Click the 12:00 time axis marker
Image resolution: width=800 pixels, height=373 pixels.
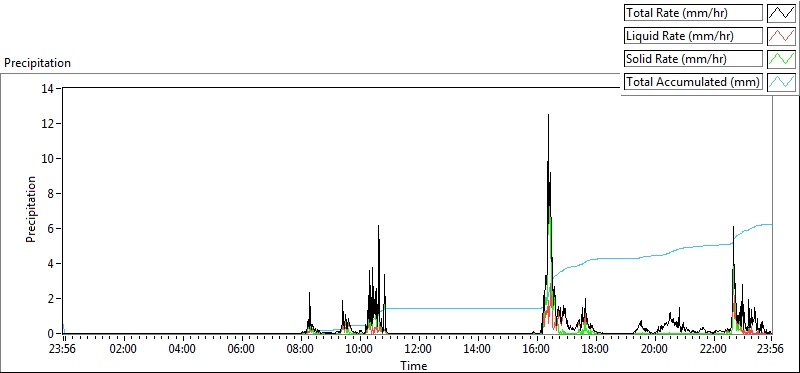click(419, 350)
